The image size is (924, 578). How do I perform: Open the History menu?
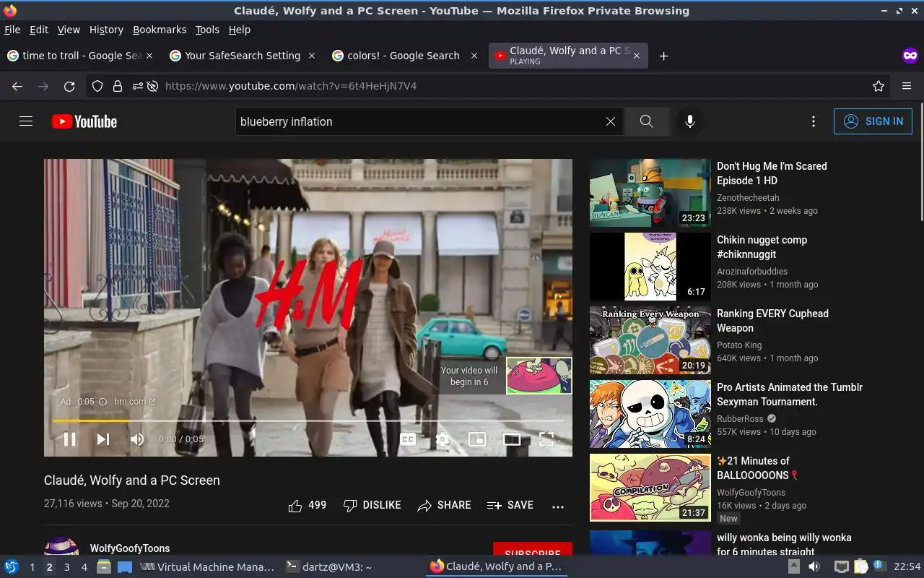tap(106, 30)
